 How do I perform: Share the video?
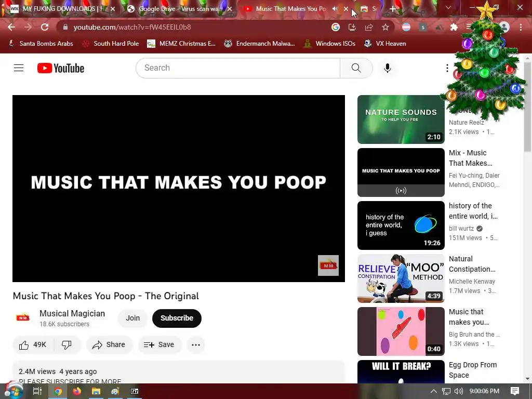109,345
